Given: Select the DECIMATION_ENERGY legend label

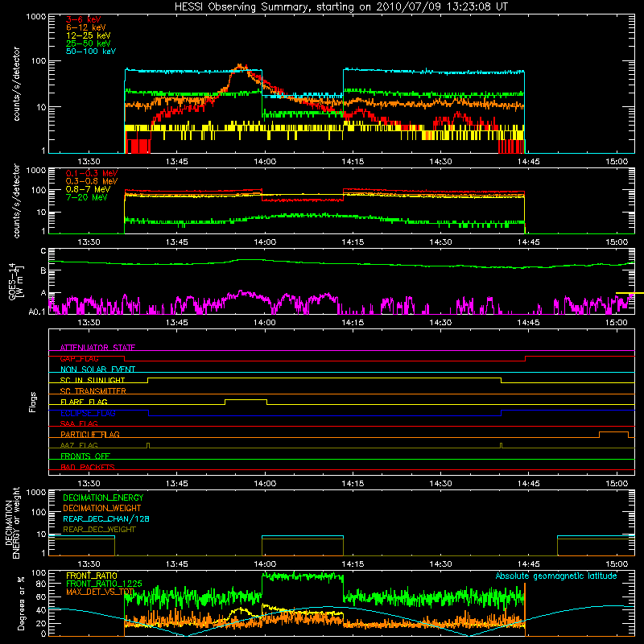Looking at the screenshot, I should [x=103, y=497].
